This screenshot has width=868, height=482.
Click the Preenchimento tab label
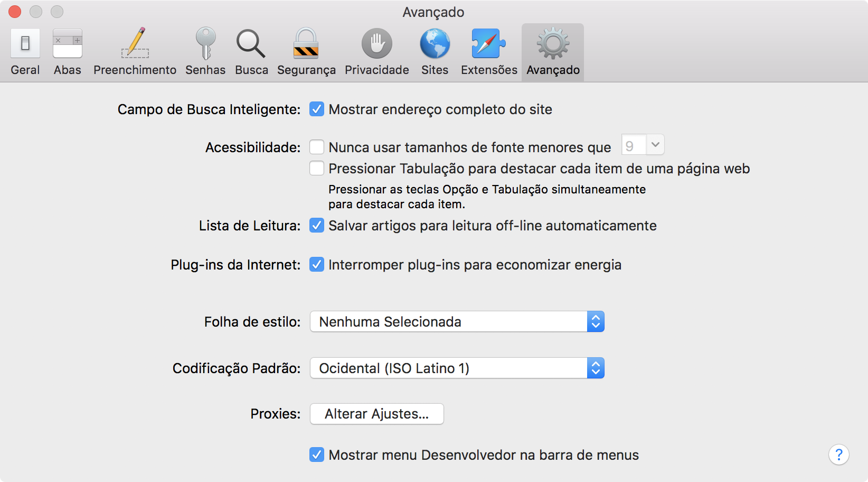tap(135, 70)
